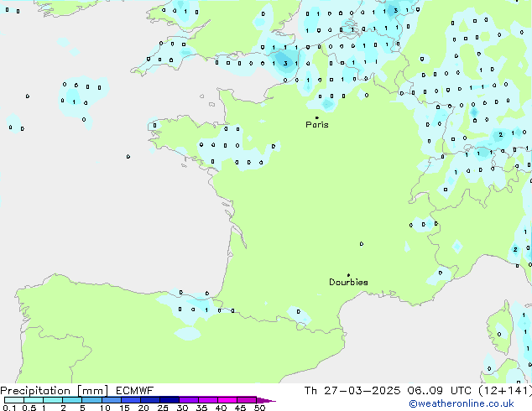Pick the legend swatch between 20 and 25

[151, 400]
